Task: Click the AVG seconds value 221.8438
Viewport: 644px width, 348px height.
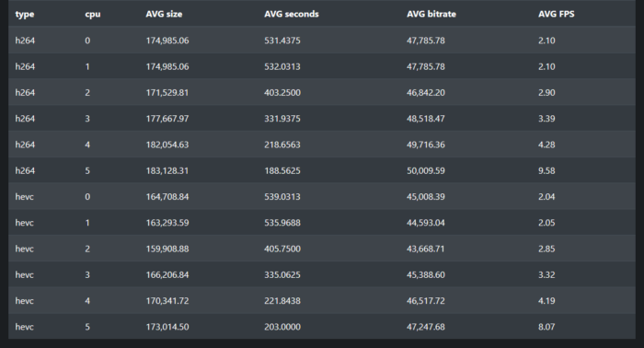Action: point(282,301)
